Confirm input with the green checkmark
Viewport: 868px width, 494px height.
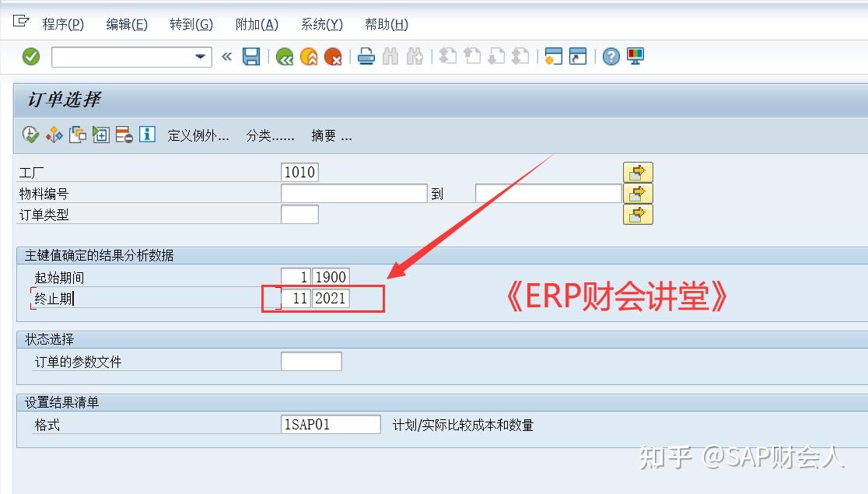pyautogui.click(x=31, y=56)
